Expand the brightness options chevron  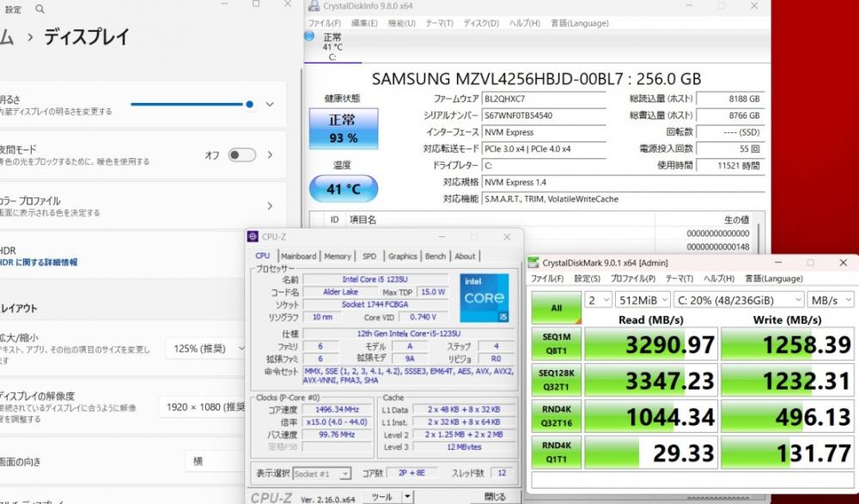tap(270, 104)
